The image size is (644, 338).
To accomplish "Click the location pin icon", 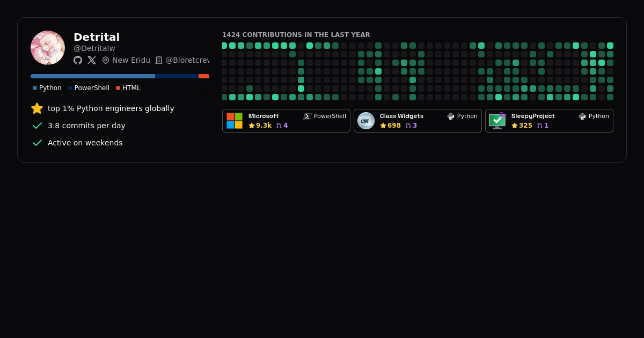I will point(106,60).
